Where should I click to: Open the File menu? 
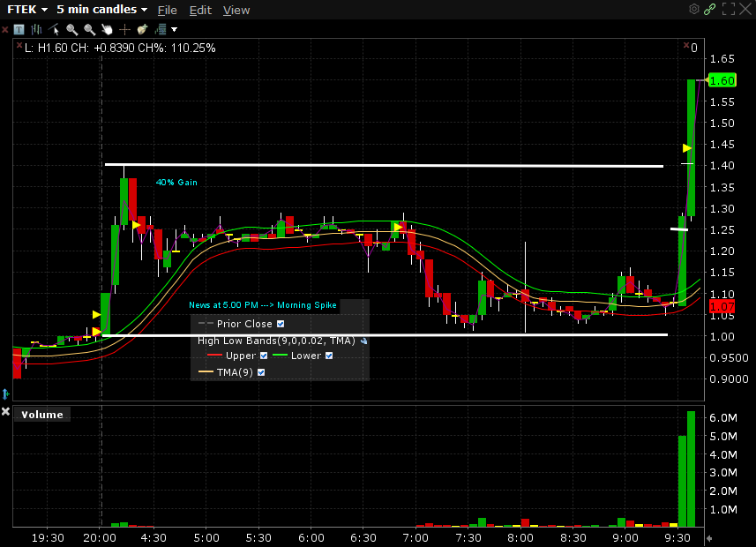pyautogui.click(x=168, y=10)
